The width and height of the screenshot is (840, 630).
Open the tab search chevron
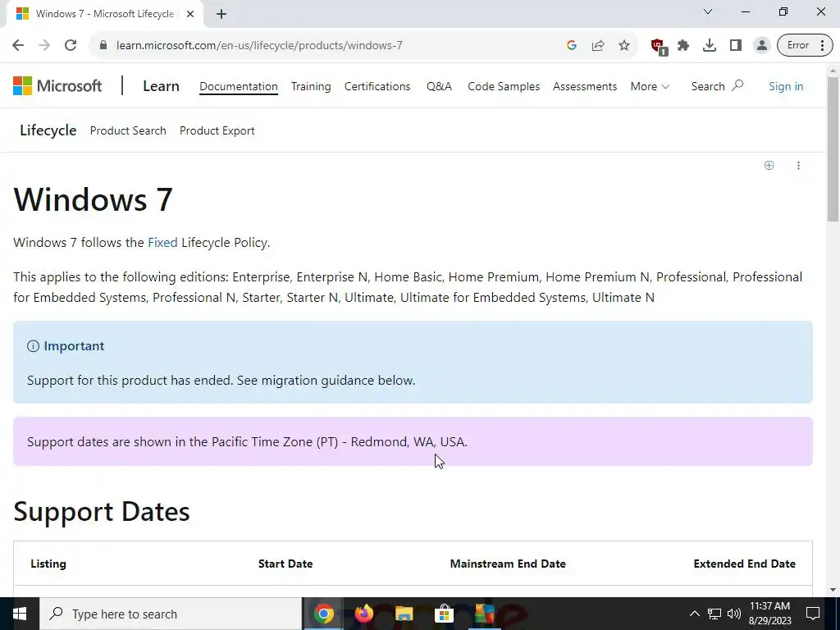(708, 11)
